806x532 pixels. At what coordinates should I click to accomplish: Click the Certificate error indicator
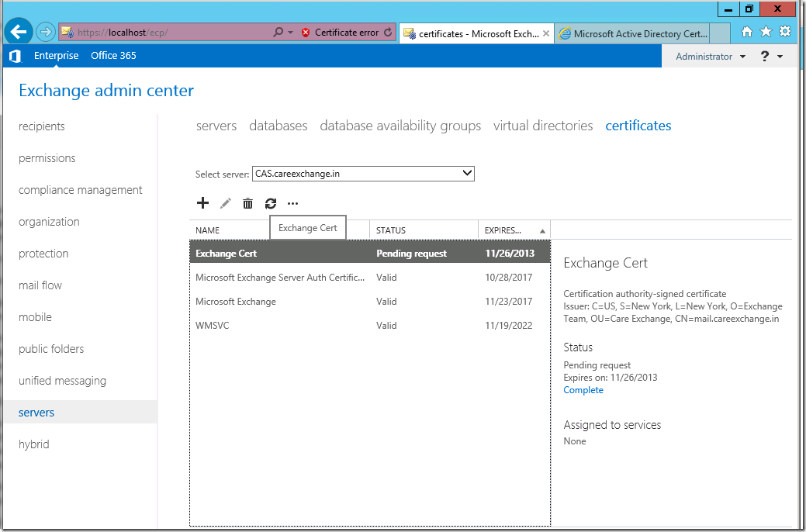click(341, 33)
